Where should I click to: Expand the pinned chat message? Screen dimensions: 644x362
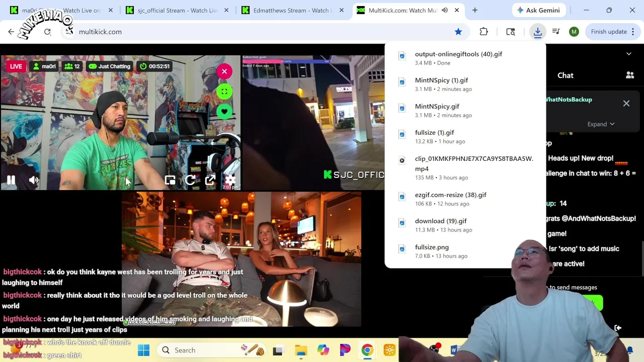click(x=601, y=124)
